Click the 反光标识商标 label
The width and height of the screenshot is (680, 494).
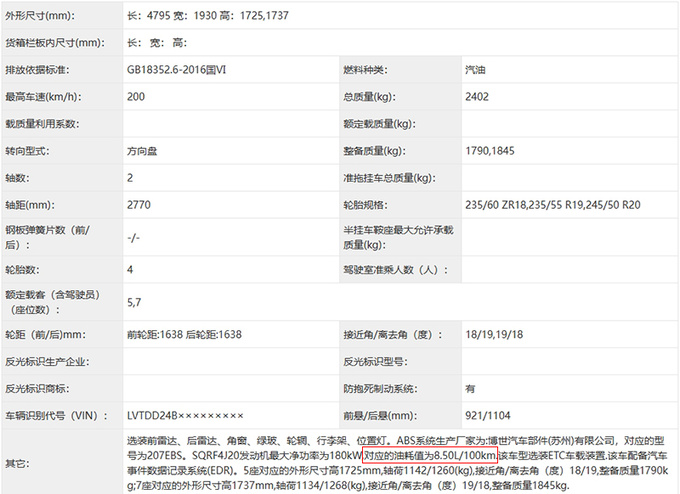(x=37, y=389)
